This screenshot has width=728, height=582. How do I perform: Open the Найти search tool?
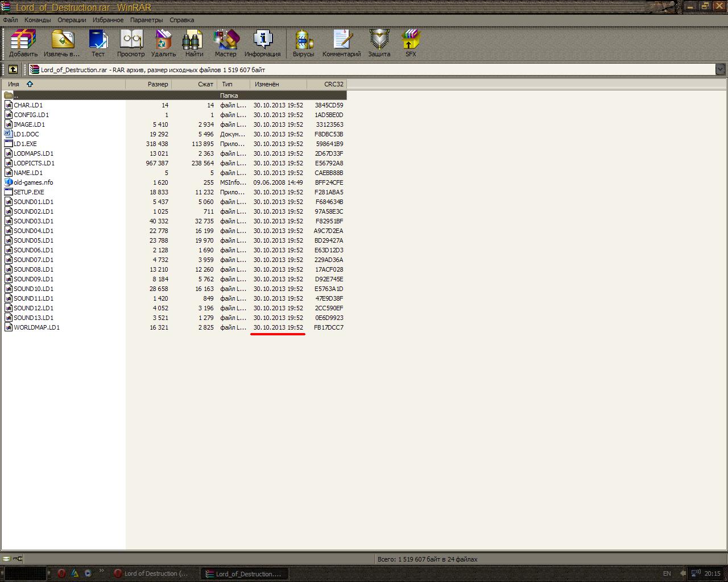pos(194,43)
